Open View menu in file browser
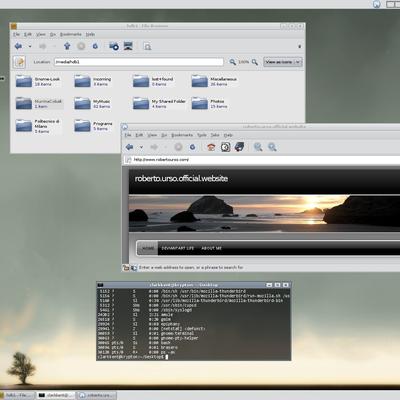Screen dimensions: 400x400 [x=41, y=34]
